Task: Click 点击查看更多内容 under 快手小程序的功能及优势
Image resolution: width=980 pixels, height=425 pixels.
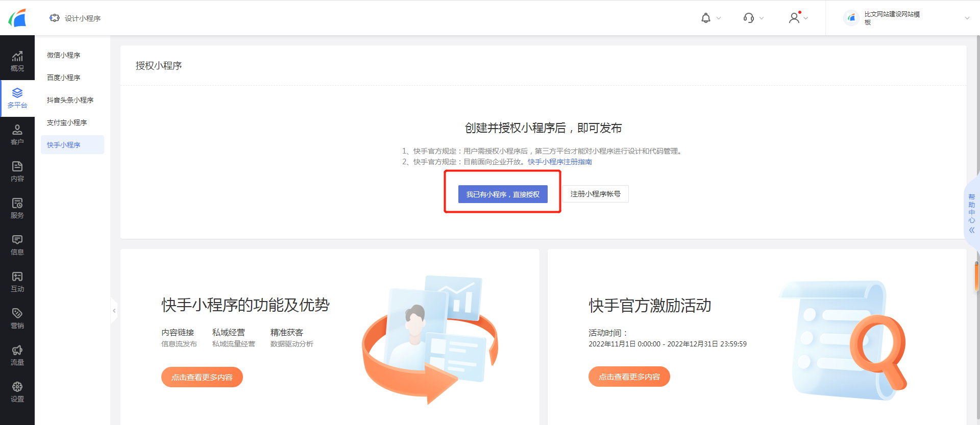Action: (x=202, y=377)
